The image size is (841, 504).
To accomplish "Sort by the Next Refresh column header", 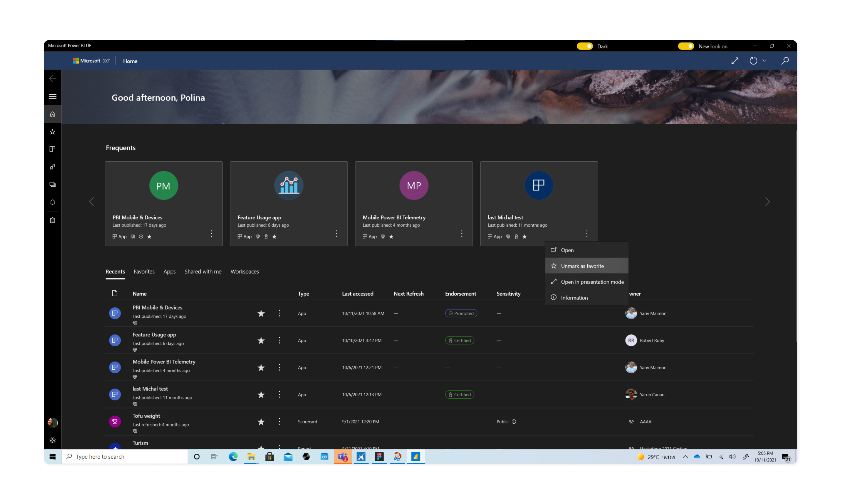I will (x=409, y=293).
